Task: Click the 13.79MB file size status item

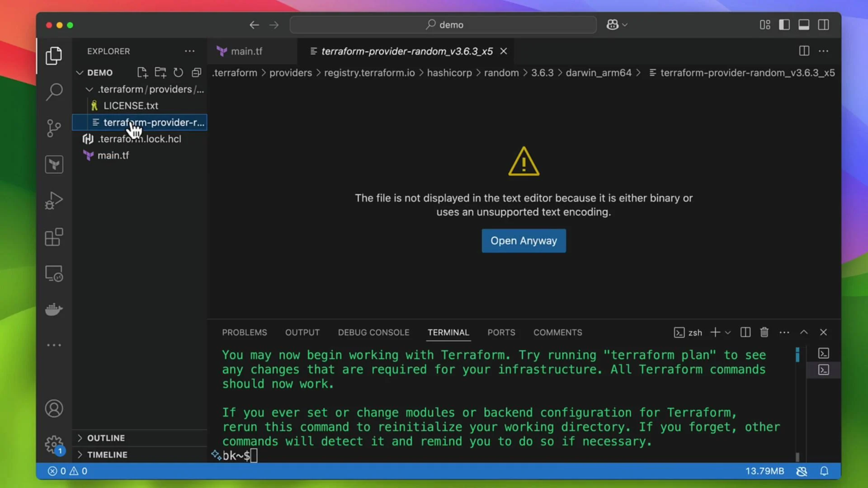Action: tap(764, 471)
